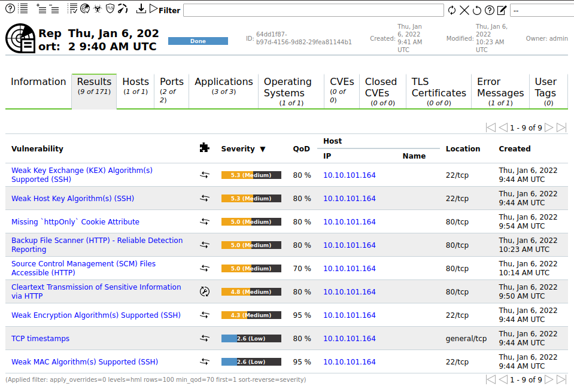Open the edit filter dialog icon
This screenshot has width=574, height=392.
[502, 10]
